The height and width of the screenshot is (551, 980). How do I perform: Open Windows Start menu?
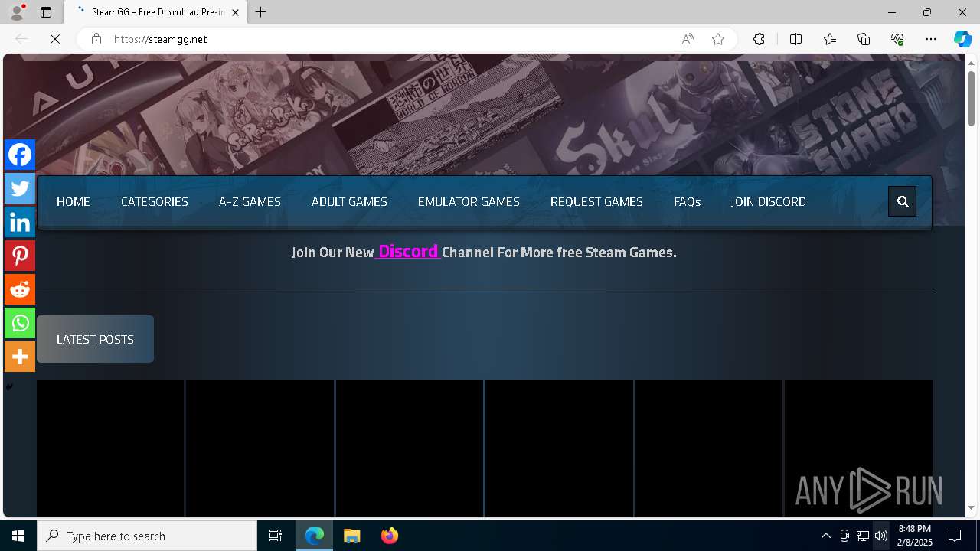[x=18, y=536]
